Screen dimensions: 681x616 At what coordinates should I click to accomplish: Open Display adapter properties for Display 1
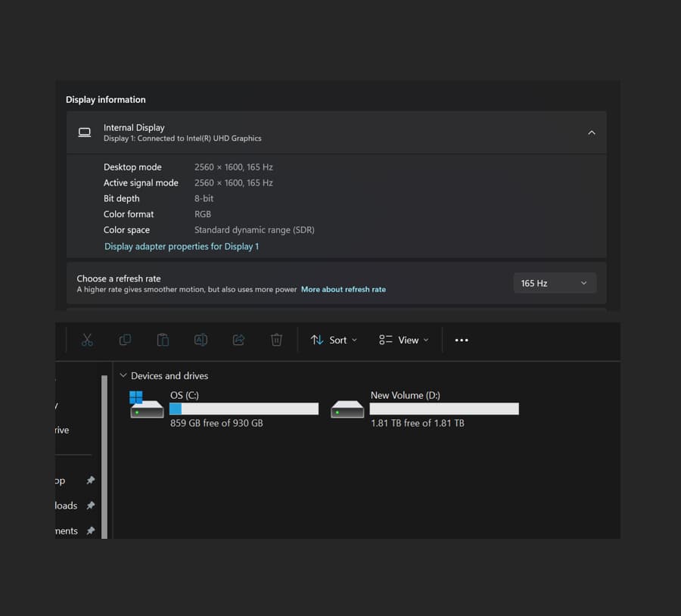tap(182, 247)
